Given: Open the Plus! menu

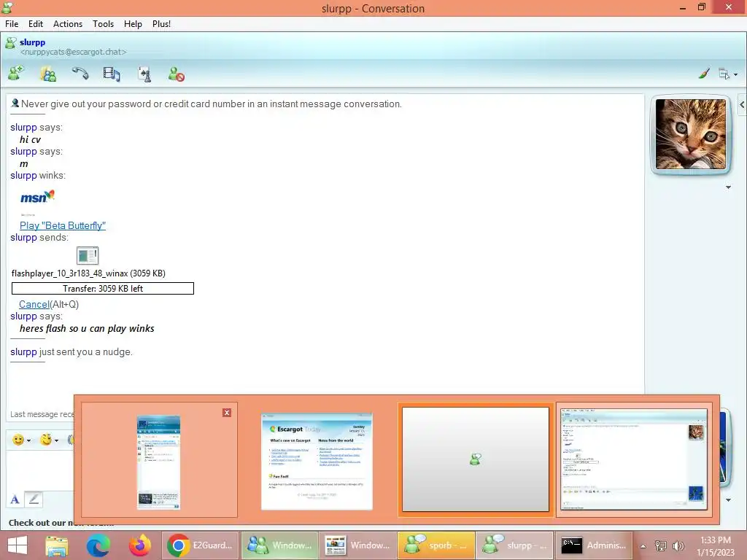Looking at the screenshot, I should coord(161,24).
